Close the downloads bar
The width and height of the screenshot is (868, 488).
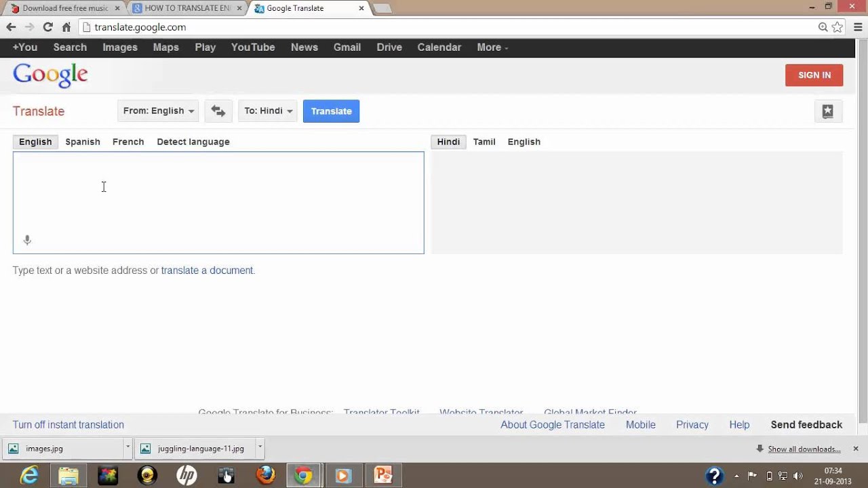[x=855, y=449]
